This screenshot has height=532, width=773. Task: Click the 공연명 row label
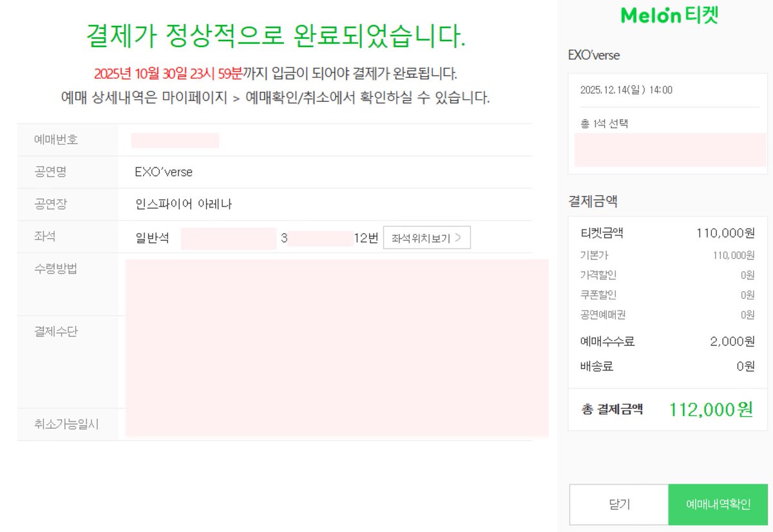coord(50,172)
